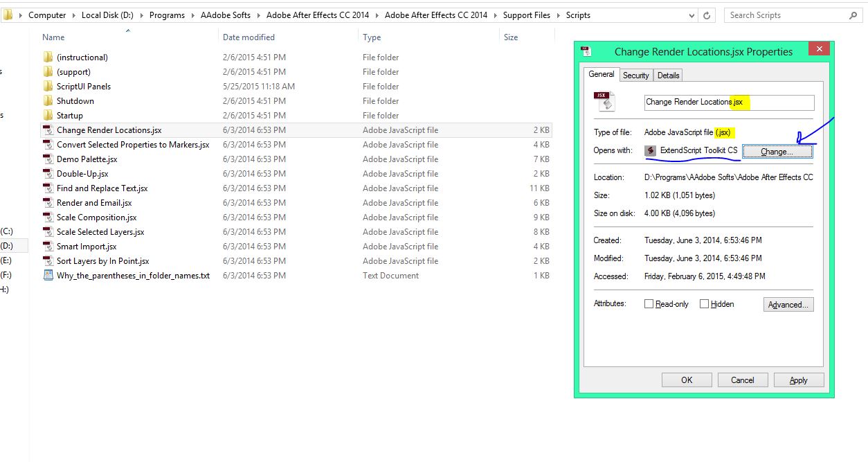Sort files by Date modified column
Image resolution: width=868 pixels, height=462 pixels.
(x=248, y=37)
